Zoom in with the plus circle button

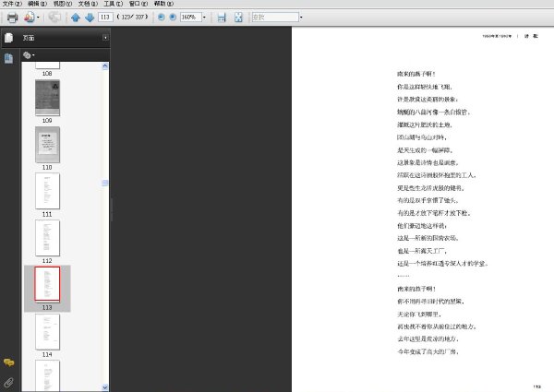173,17
